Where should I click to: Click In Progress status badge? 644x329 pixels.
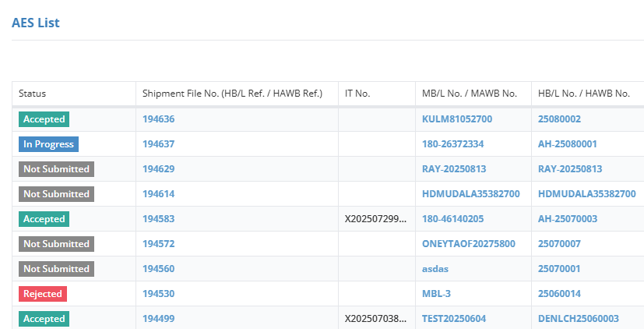pos(48,144)
